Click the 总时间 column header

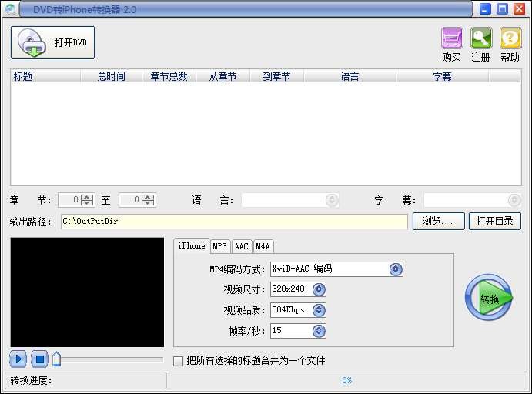pyautogui.click(x=112, y=76)
